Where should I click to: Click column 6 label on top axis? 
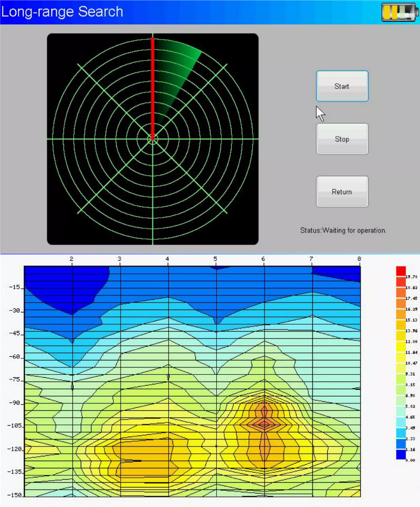pos(263,259)
